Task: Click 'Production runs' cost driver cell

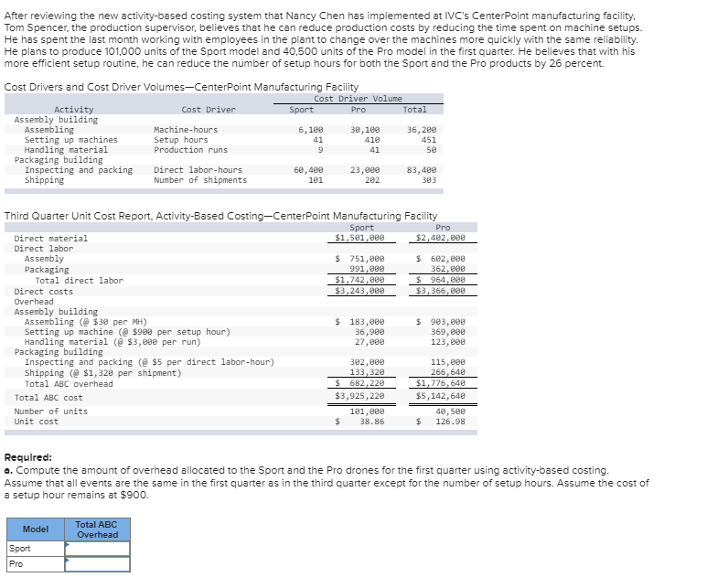Action: coord(191,150)
